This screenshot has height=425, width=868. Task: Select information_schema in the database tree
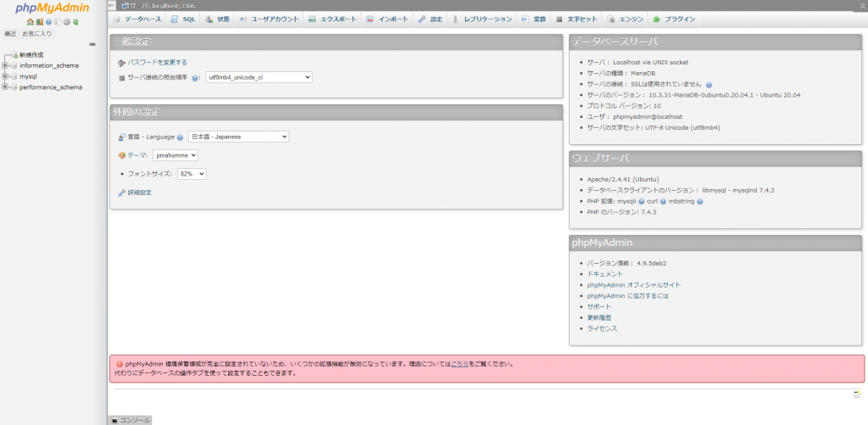pyautogui.click(x=49, y=65)
